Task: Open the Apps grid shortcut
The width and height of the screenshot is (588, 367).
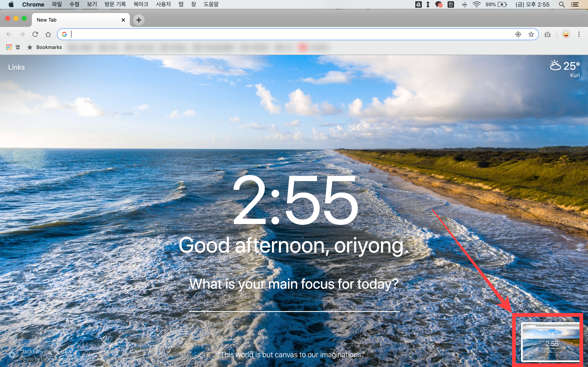Action: pos(9,47)
